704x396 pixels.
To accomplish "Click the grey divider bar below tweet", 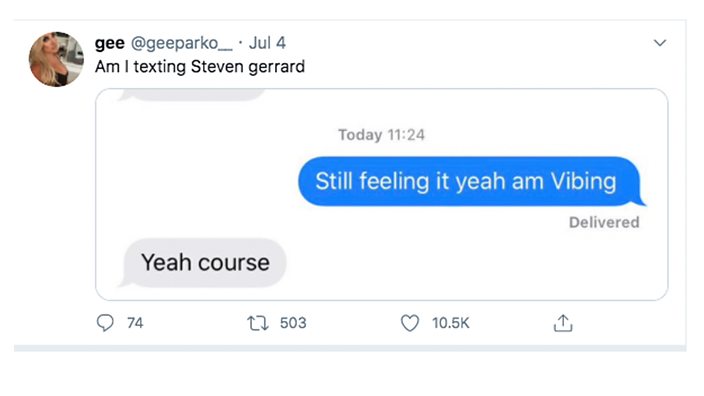I will pyautogui.click(x=350, y=348).
